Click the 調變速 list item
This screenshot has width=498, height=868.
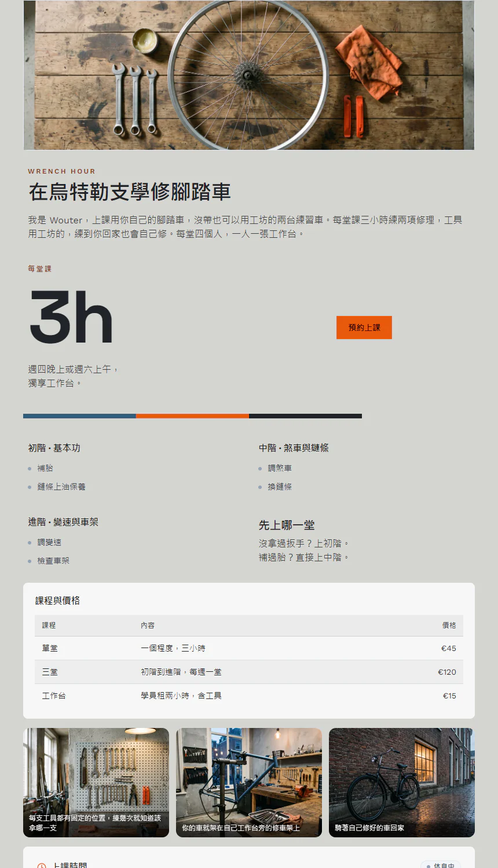(49, 542)
